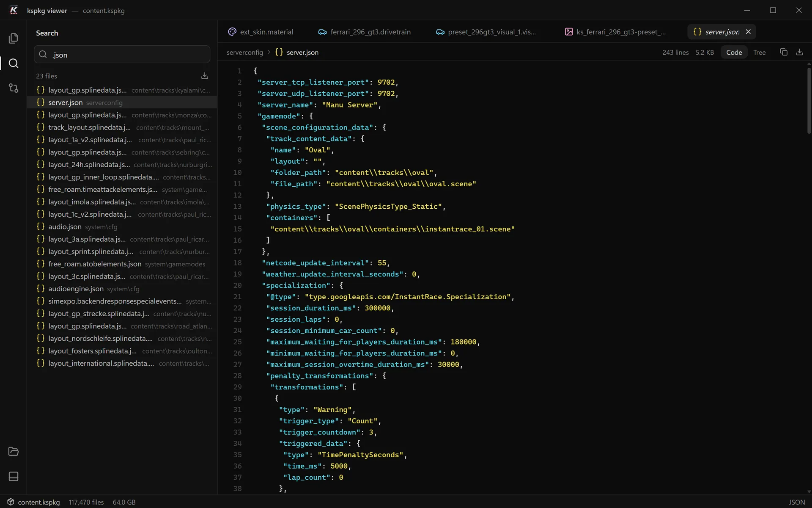The height and width of the screenshot is (508, 812).
Task: Open layout_gp.splinedata monza result
Action: (122, 115)
